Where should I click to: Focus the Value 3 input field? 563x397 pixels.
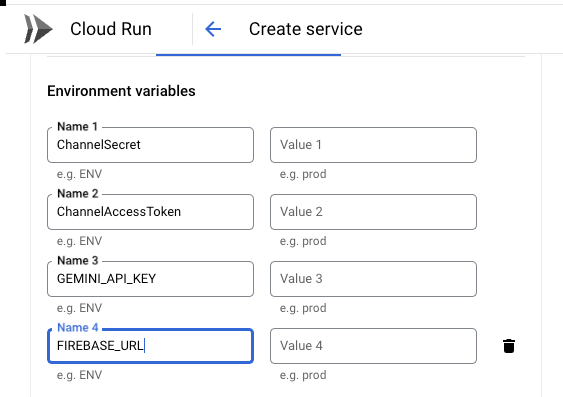pos(373,279)
